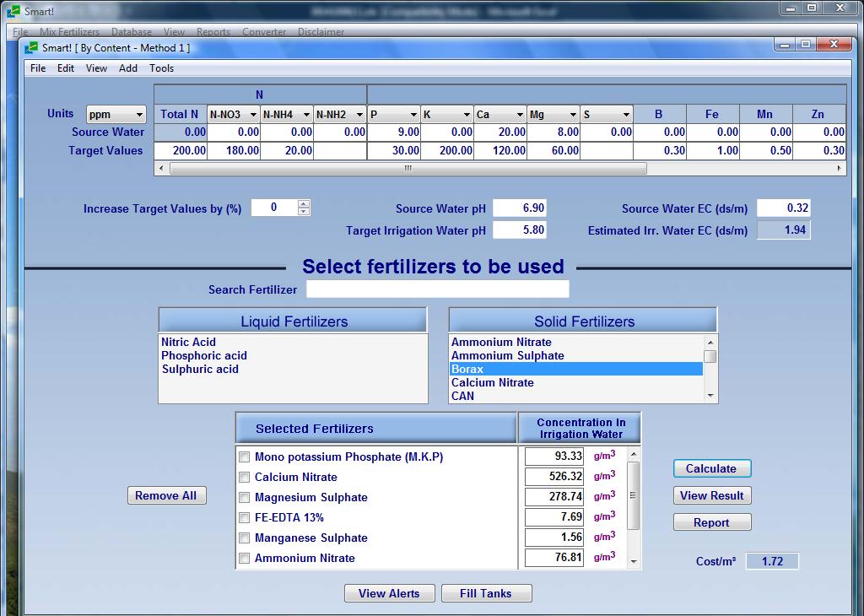Click the Calculate button
Screen dimensions: 864x616
pyautogui.click(x=711, y=468)
